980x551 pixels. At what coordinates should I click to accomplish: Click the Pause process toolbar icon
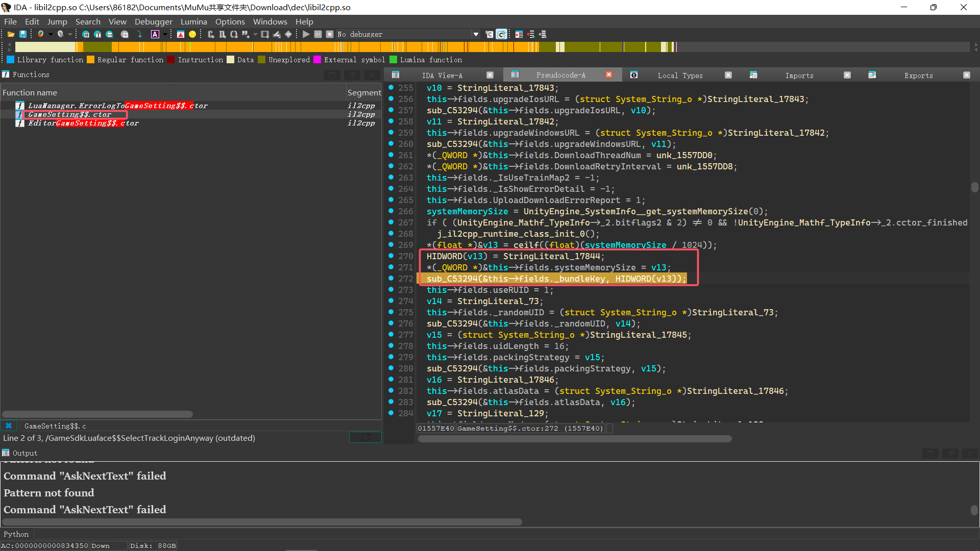pyautogui.click(x=318, y=34)
